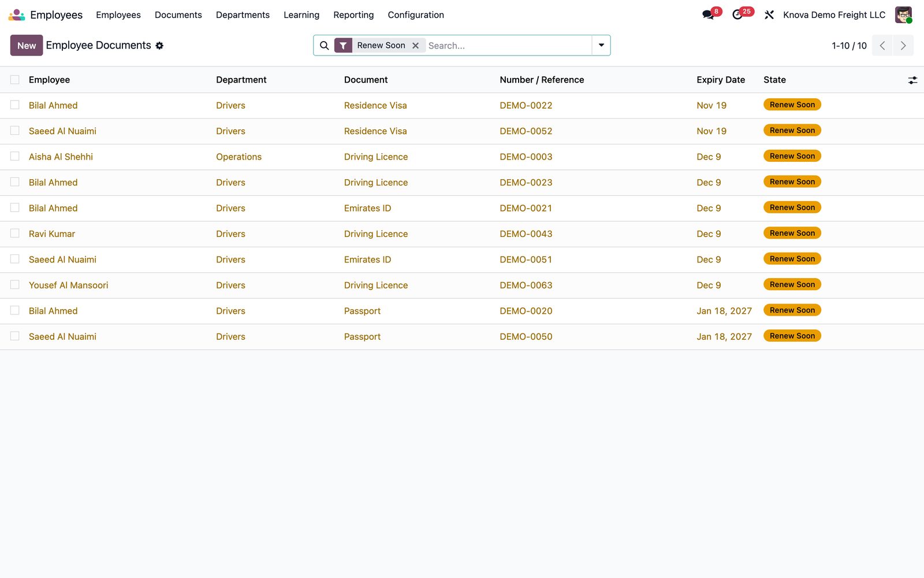The image size is (924, 578).
Task: Click the Renew Soon badge for DEMO-0003
Action: coord(792,156)
